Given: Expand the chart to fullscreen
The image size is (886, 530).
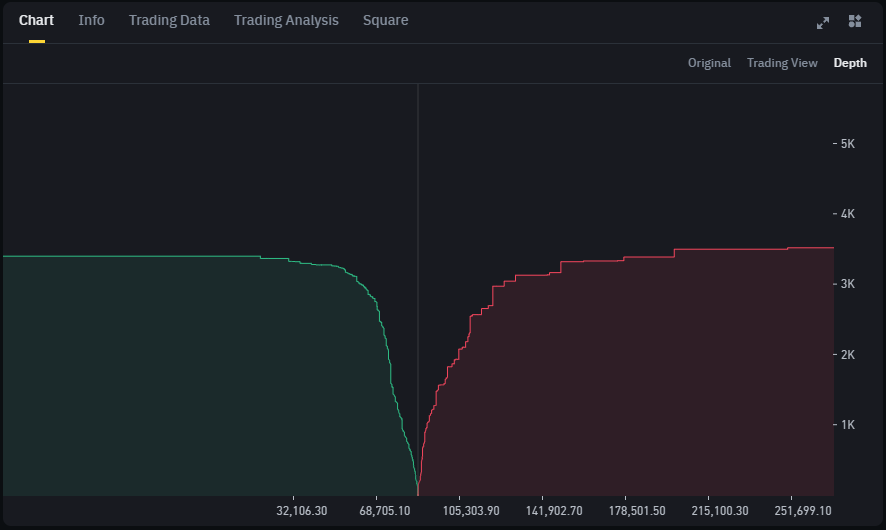Looking at the screenshot, I should (823, 22).
